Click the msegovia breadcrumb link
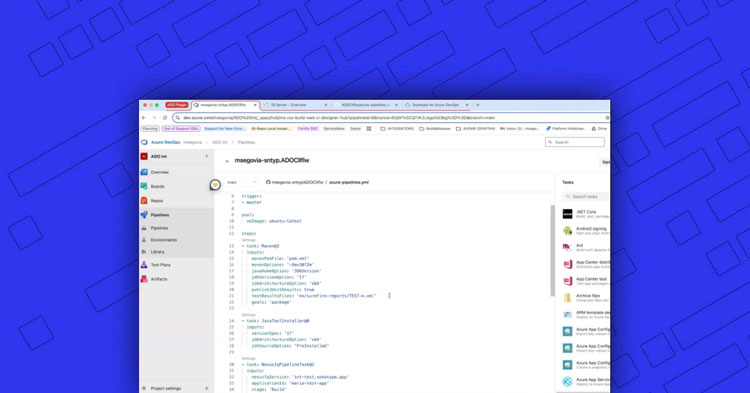The height and width of the screenshot is (393, 750). point(192,142)
